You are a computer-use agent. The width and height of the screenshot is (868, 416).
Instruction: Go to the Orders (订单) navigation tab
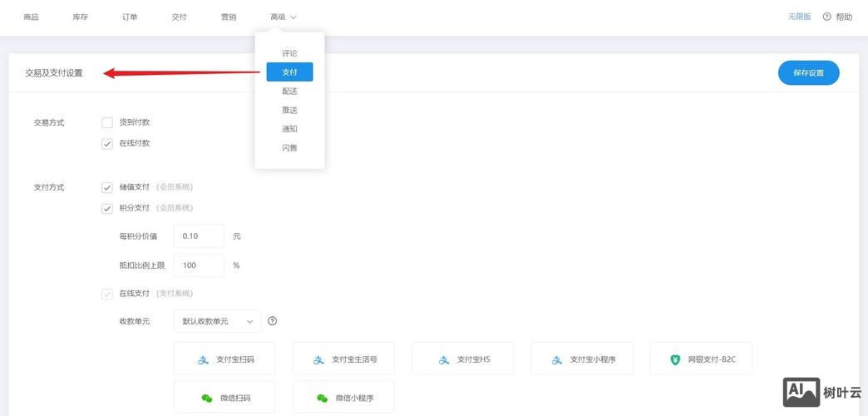coord(130,17)
